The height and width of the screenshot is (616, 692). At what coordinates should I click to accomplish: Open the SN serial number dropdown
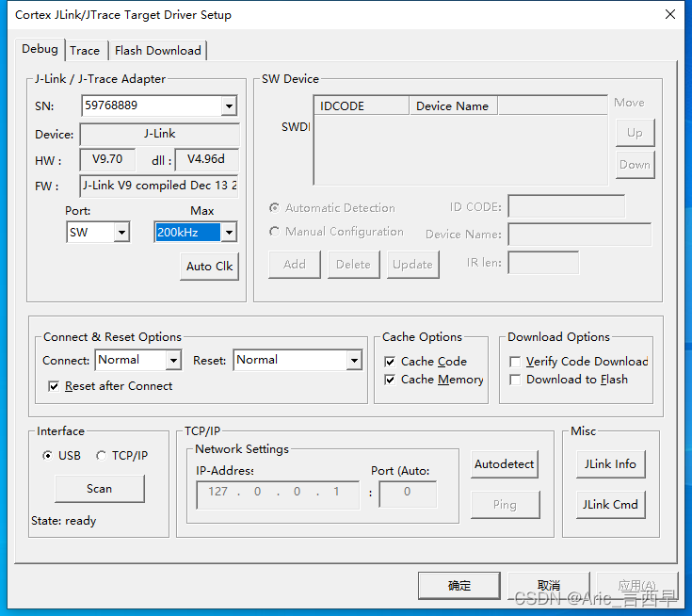[229, 106]
